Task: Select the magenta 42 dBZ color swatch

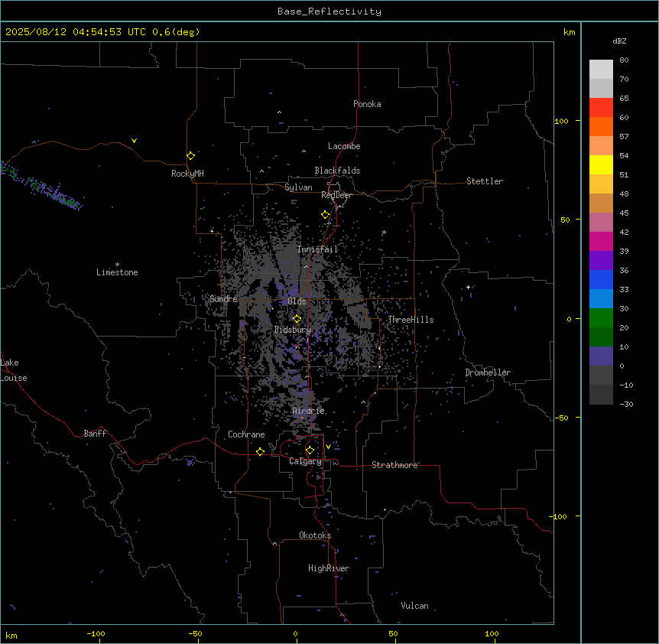Action: pos(601,241)
